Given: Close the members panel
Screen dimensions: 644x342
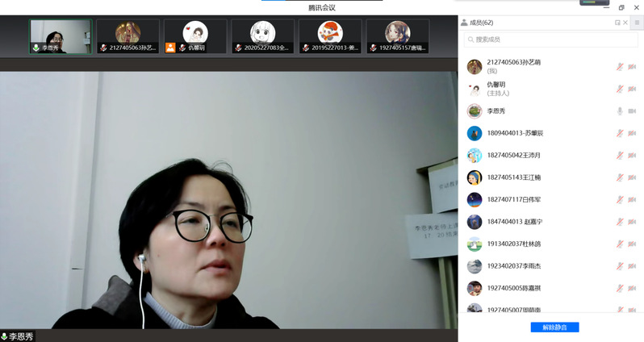Looking at the screenshot, I should pyautogui.click(x=625, y=23).
